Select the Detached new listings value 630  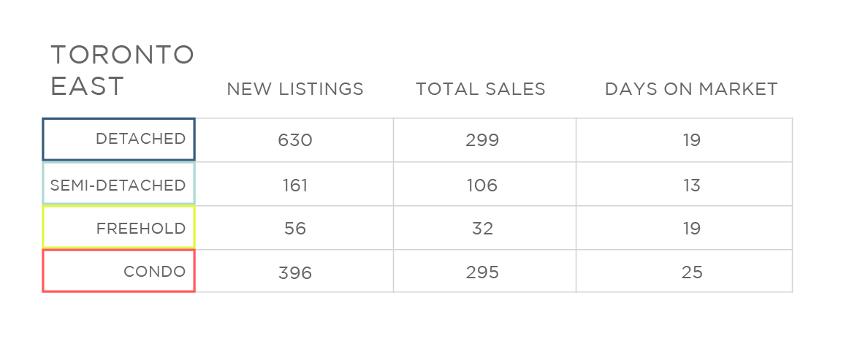[x=295, y=140]
